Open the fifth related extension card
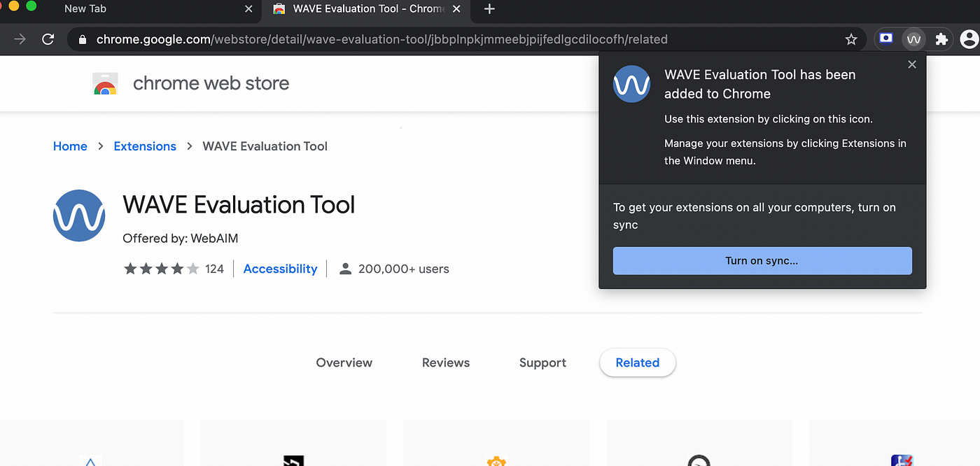This screenshot has height=466, width=980. [895, 443]
